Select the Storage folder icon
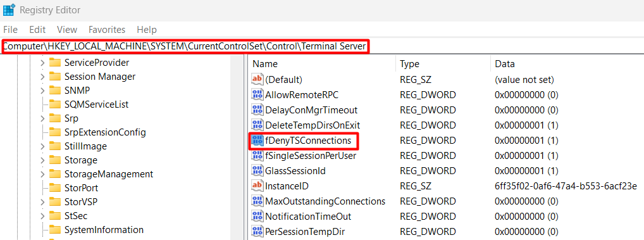 click(54, 160)
